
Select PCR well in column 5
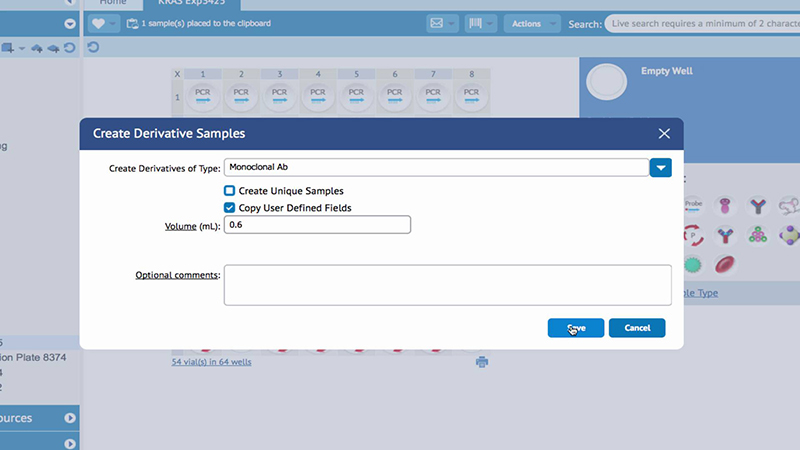coord(356,96)
